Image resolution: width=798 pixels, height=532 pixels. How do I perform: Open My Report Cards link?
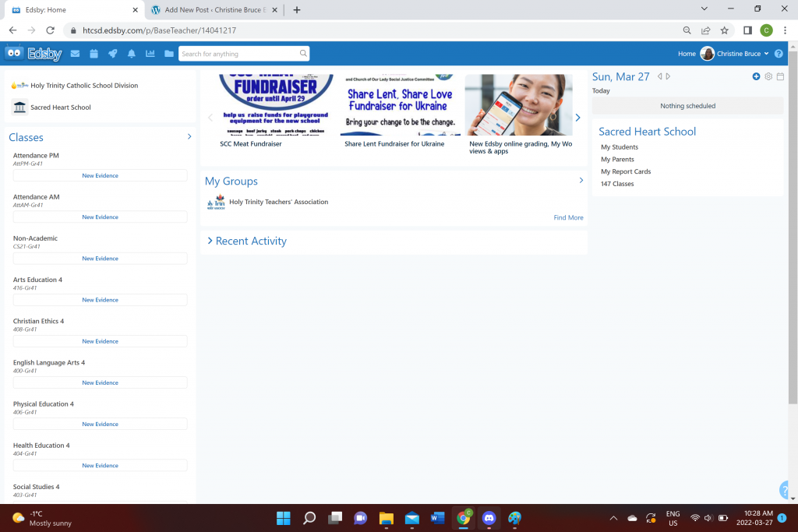tap(626, 171)
